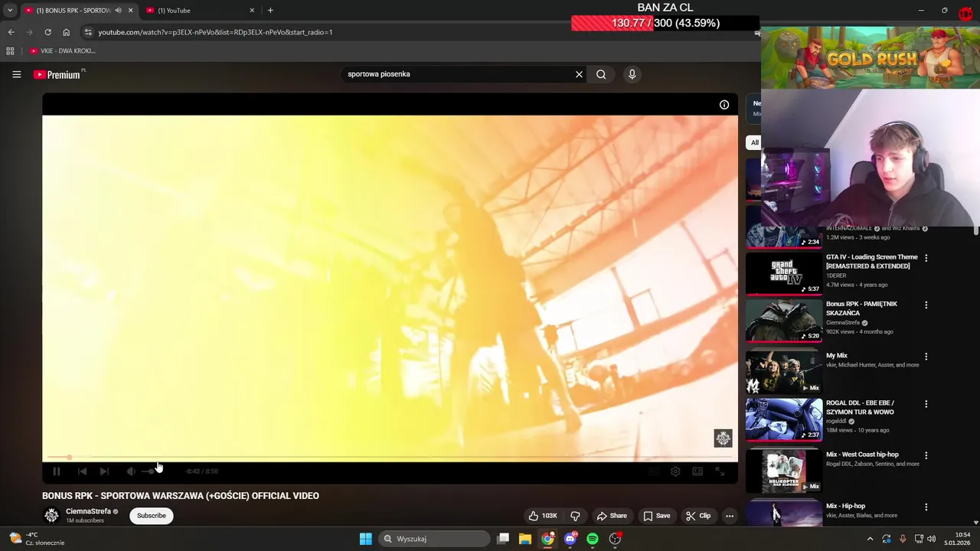Subscribe to CiemnaStrefa channel
This screenshot has height=551, width=980.
(x=152, y=516)
